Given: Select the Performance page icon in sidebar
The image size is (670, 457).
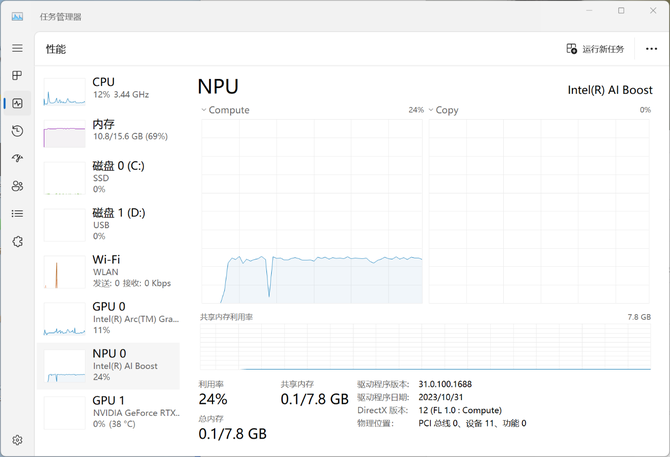Looking at the screenshot, I should (17, 103).
